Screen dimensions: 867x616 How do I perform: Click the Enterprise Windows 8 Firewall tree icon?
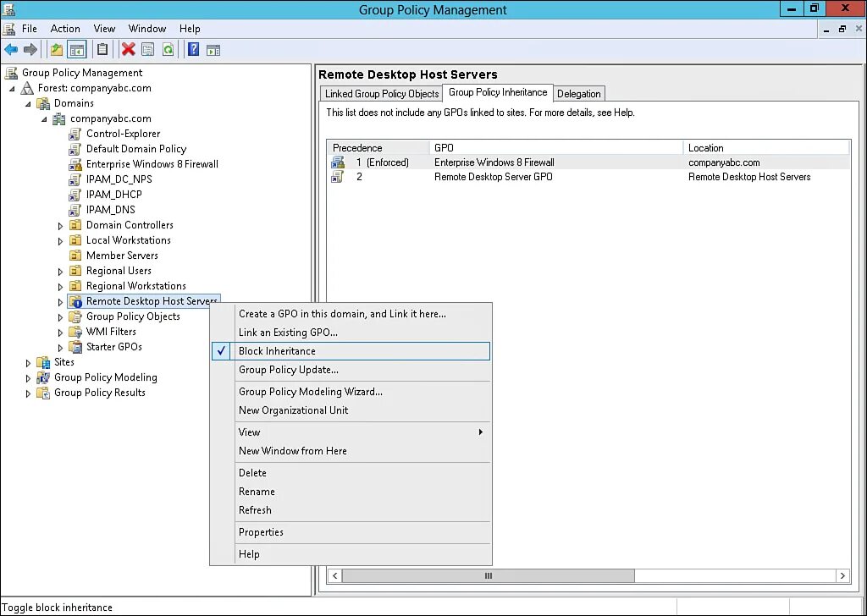(x=75, y=164)
